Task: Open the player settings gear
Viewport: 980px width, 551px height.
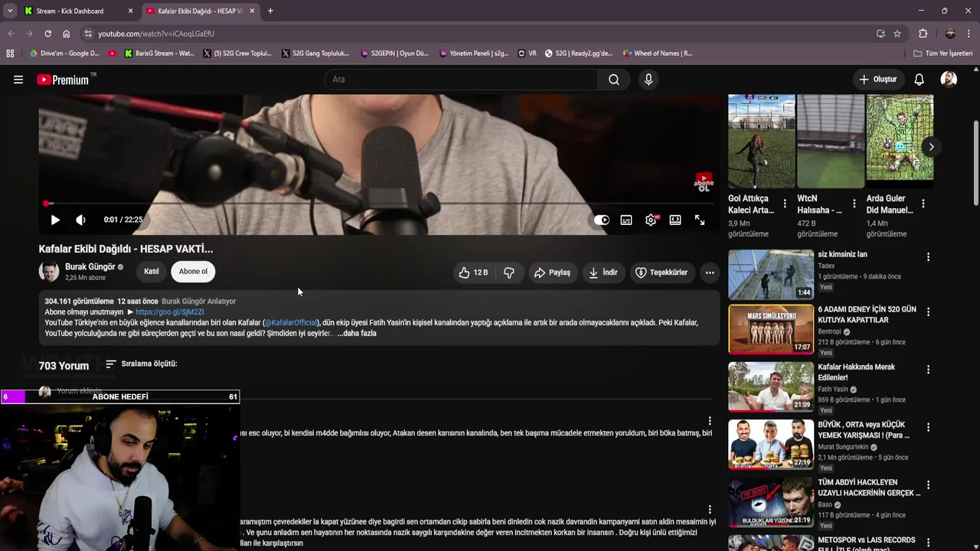Action: pyautogui.click(x=651, y=220)
